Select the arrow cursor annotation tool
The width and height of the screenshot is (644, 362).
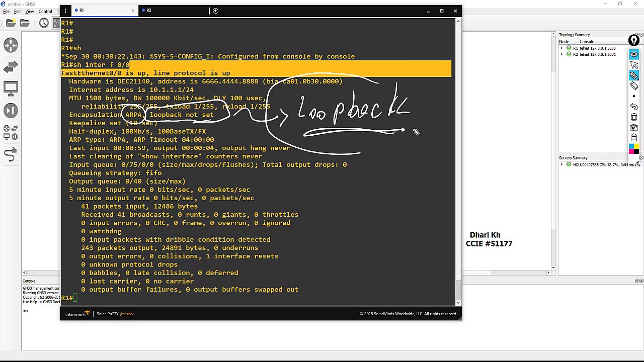[634, 65]
